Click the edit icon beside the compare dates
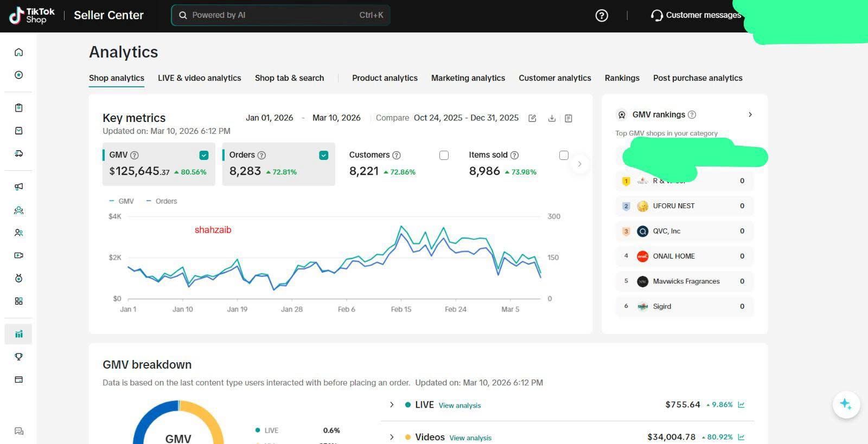 (x=532, y=118)
